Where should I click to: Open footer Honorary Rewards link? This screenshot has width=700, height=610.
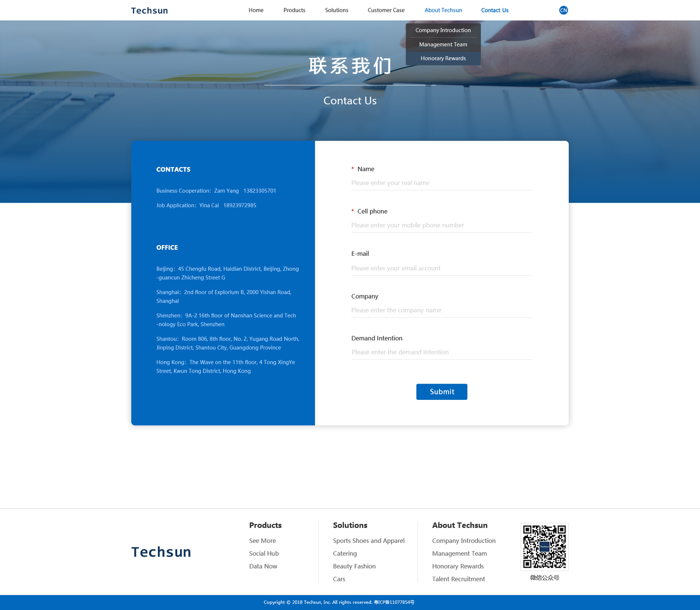[458, 566]
